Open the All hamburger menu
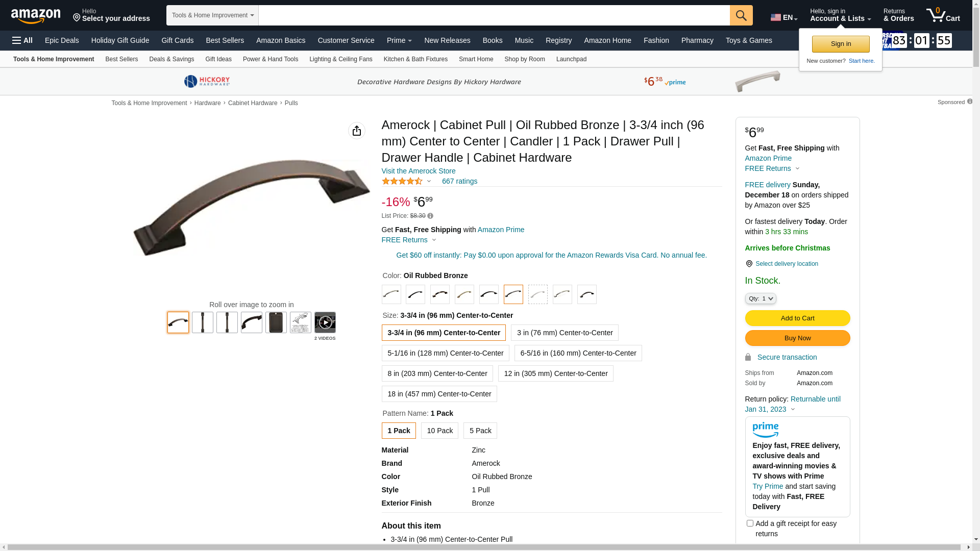The height and width of the screenshot is (551, 980). (22, 40)
